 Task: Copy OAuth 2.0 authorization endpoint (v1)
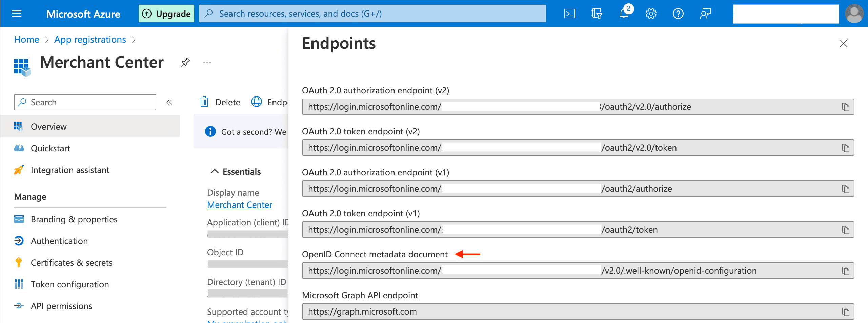845,189
